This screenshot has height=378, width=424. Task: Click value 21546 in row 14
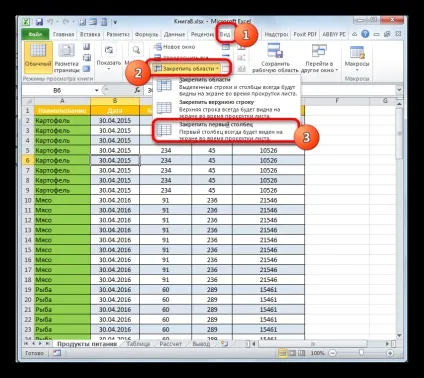(268, 240)
